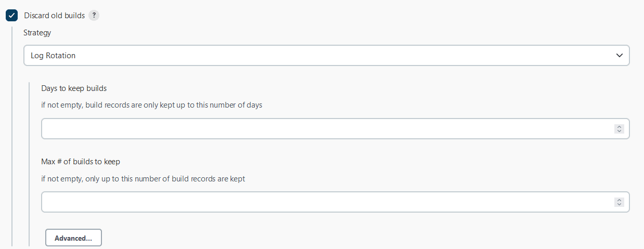Open the Strategy dropdown

coord(326,56)
